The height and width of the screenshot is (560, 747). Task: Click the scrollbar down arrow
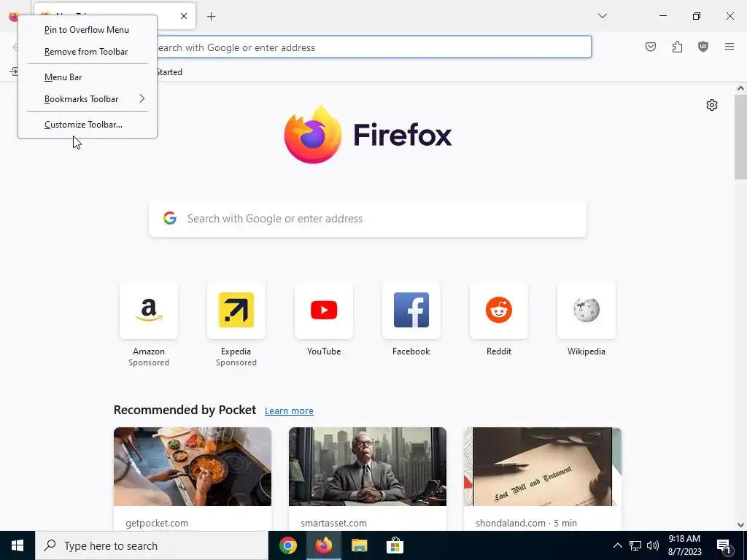(x=740, y=525)
